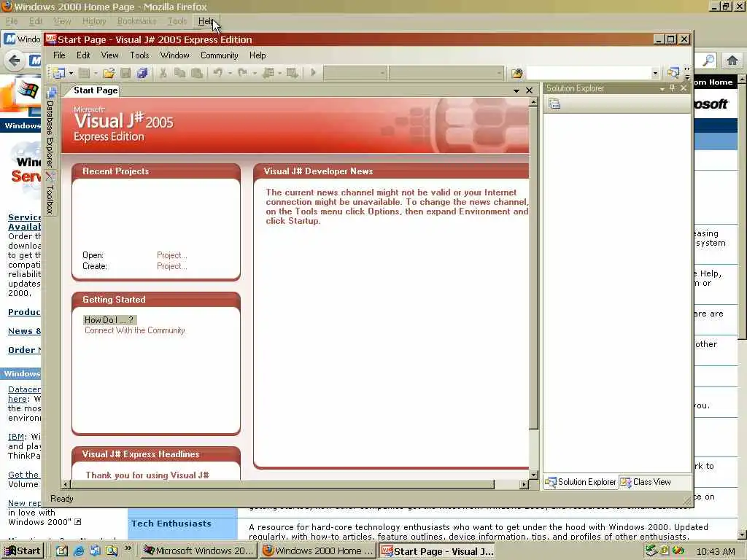Toggle the Solution Explorer auto-hide pin
This screenshot has height=560, width=747.
click(672, 88)
